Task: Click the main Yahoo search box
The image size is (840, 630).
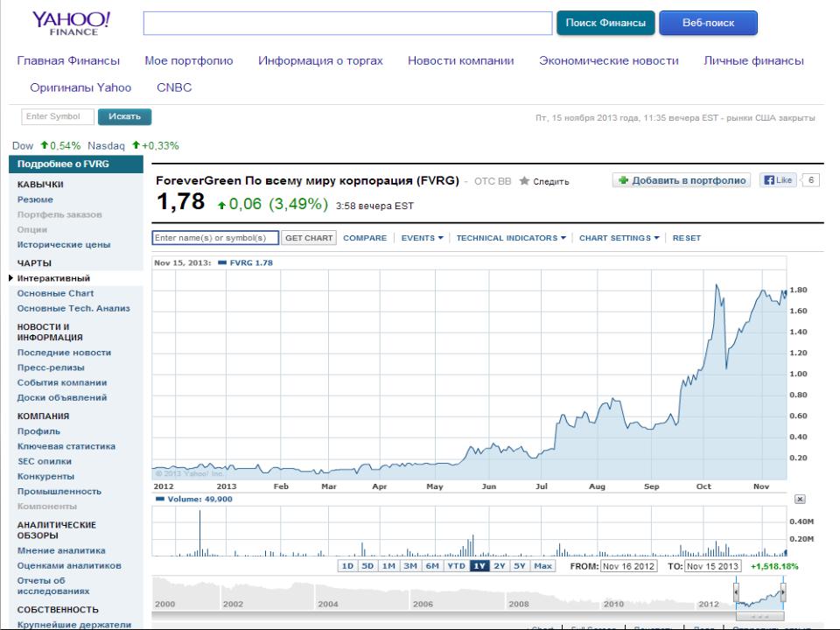Action: [347, 23]
